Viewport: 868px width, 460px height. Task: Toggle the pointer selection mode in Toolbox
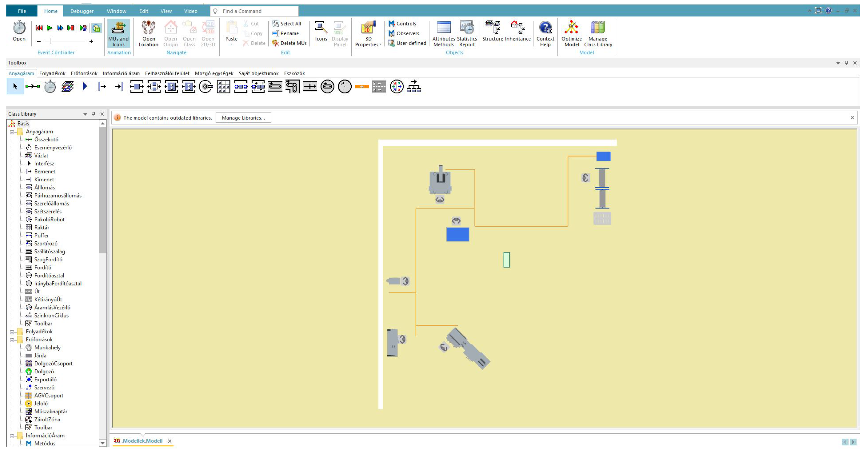click(x=15, y=87)
